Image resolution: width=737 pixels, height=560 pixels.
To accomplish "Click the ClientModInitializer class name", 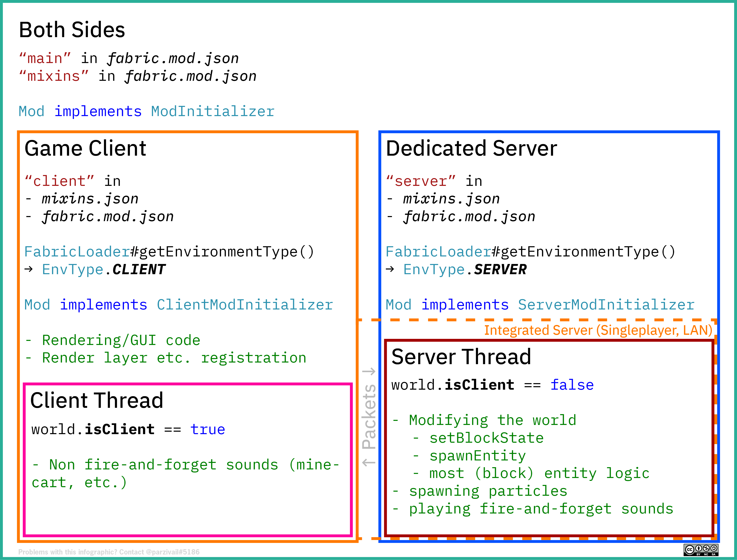I will click(245, 305).
